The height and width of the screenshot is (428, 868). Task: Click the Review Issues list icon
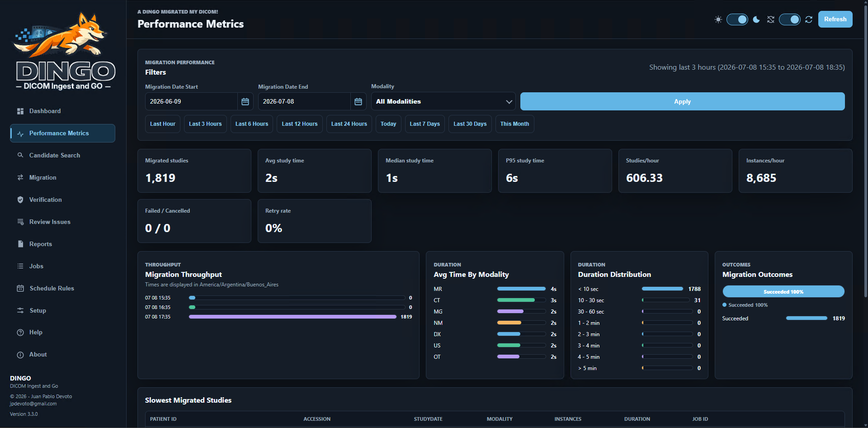pos(20,222)
